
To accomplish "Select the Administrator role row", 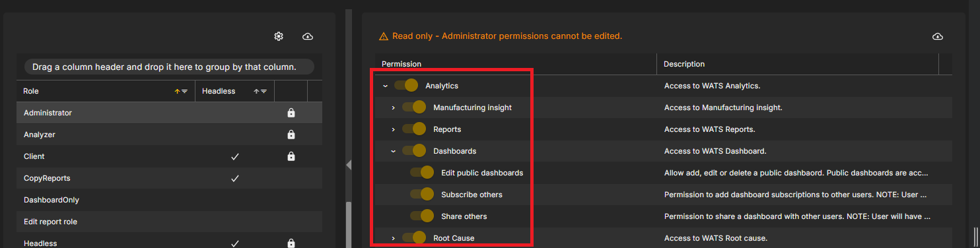I will pyautogui.click(x=169, y=113).
